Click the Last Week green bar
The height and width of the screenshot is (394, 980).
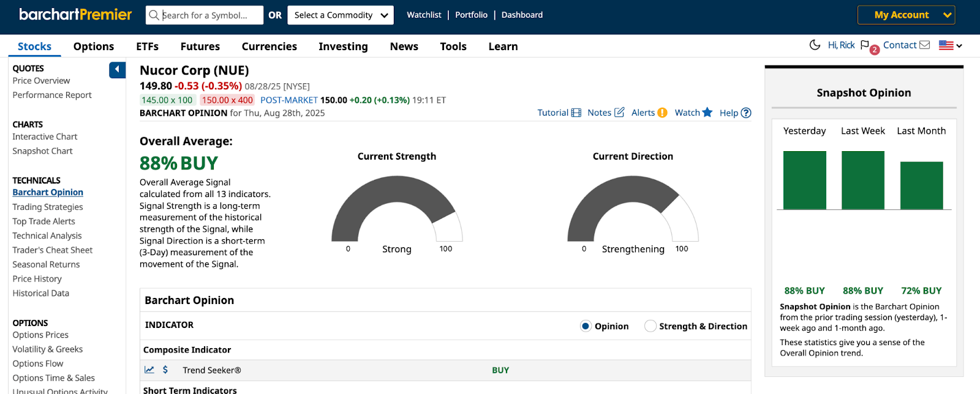(x=863, y=180)
